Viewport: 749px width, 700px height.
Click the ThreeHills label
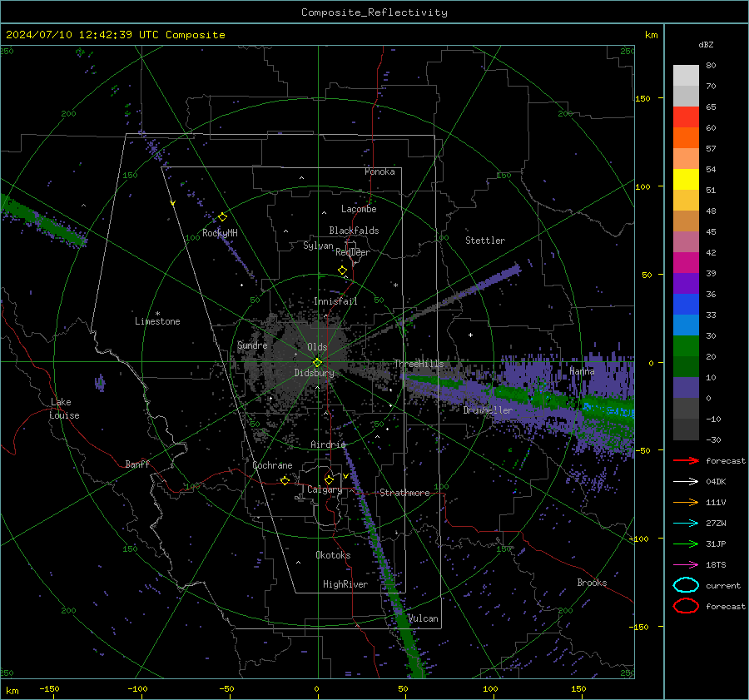(419, 364)
